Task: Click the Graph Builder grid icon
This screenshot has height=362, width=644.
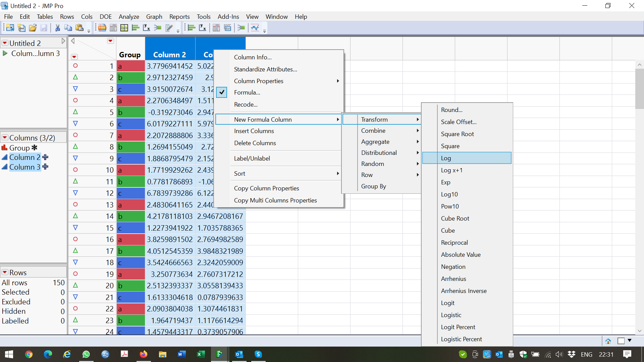Action: pos(124,28)
